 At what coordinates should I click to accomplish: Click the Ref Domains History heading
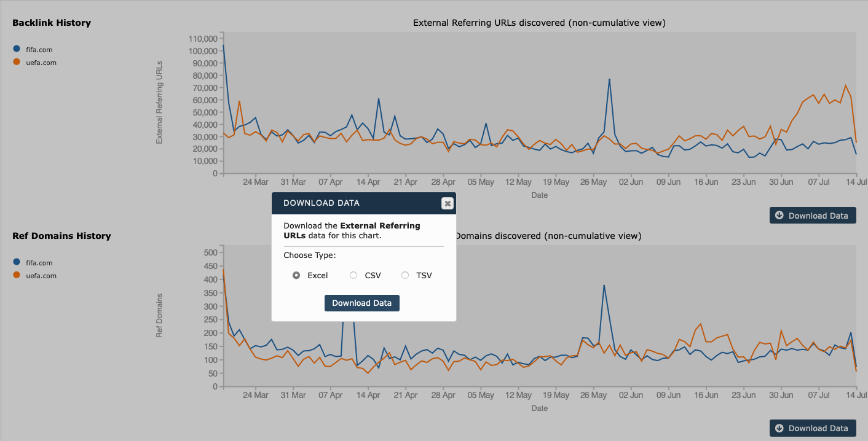point(61,236)
